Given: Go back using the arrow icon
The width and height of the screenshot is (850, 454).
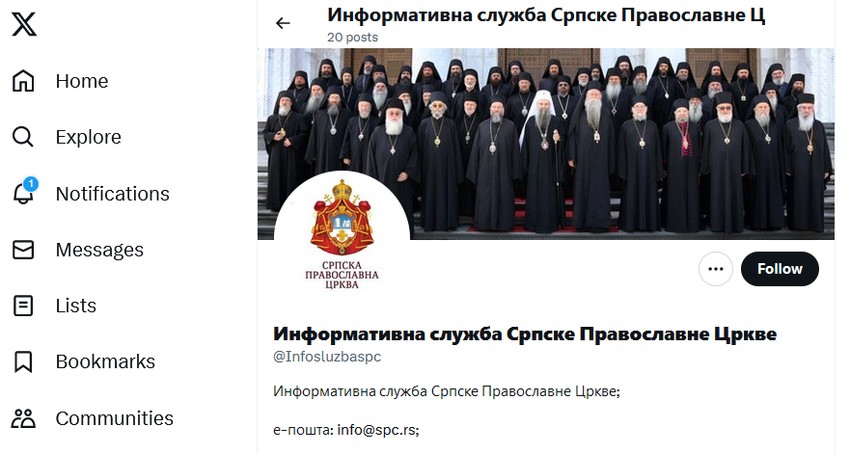Looking at the screenshot, I should tap(283, 23).
